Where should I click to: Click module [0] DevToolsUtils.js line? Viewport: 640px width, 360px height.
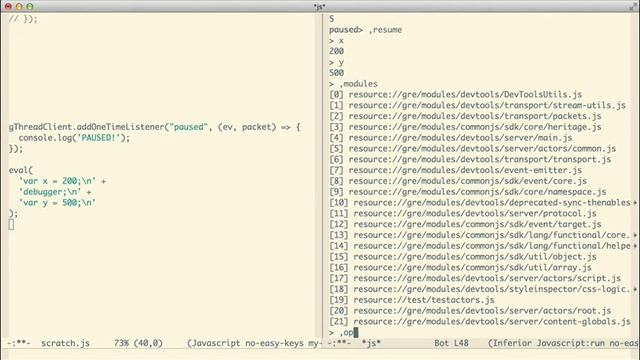[456, 94]
